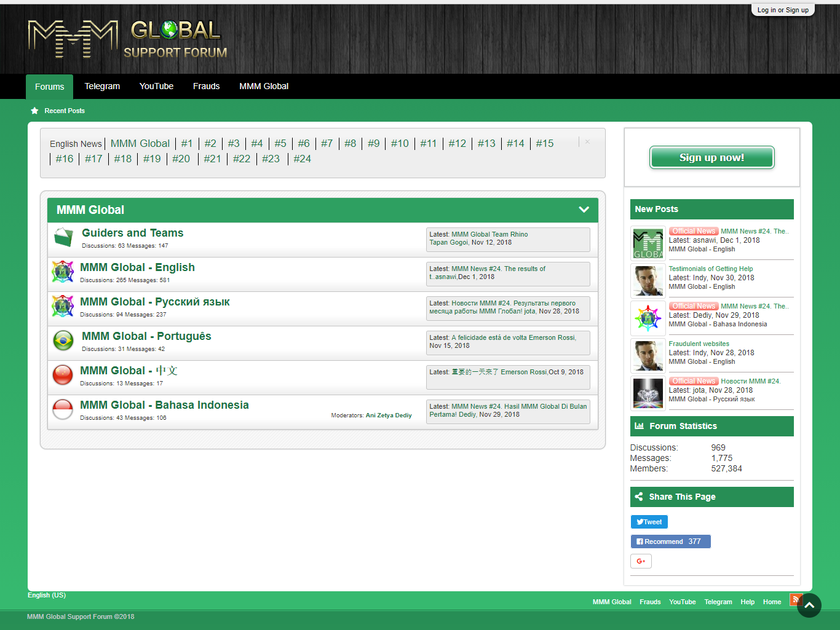Viewport: 840px width, 630px height.
Task: Open the YouTube nav item
Action: [156, 86]
